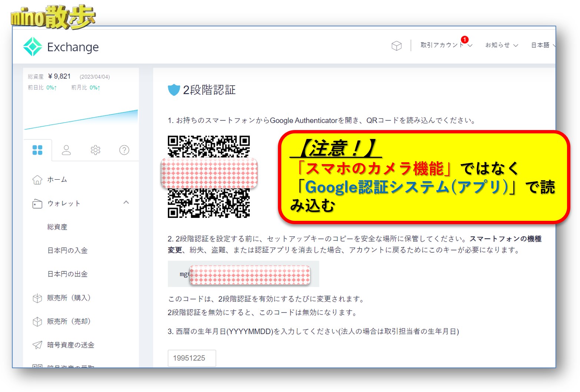Open the settings gear tab

pyautogui.click(x=95, y=150)
